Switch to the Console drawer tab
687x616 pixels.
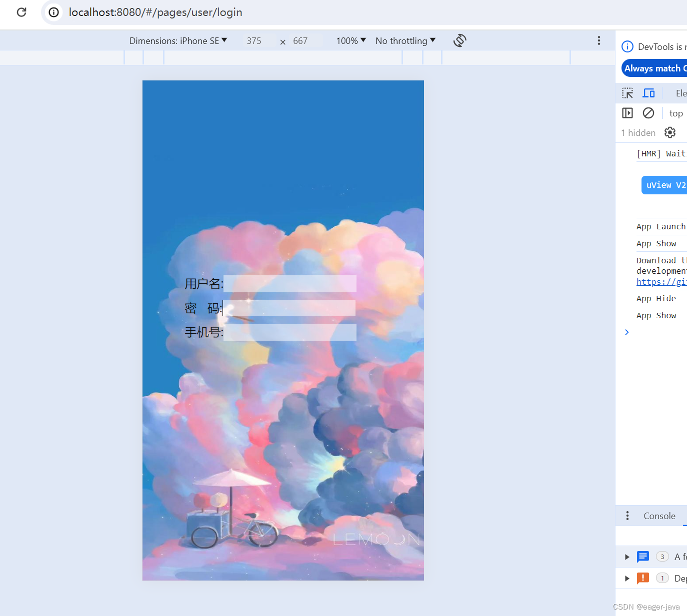[x=659, y=516]
